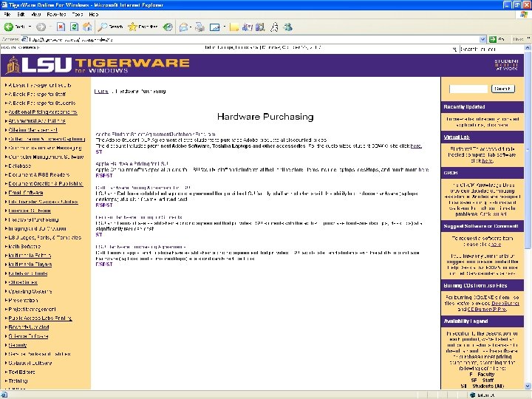This screenshot has height=399, width=532.
Task: Open Public Access Labs Printing link
Action: pyautogui.click(x=40, y=318)
